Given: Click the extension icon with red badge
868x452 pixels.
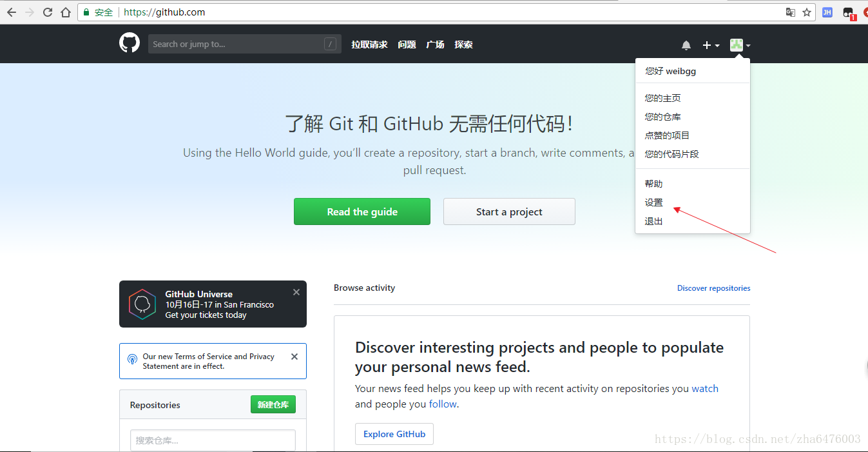Looking at the screenshot, I should 849,13.
